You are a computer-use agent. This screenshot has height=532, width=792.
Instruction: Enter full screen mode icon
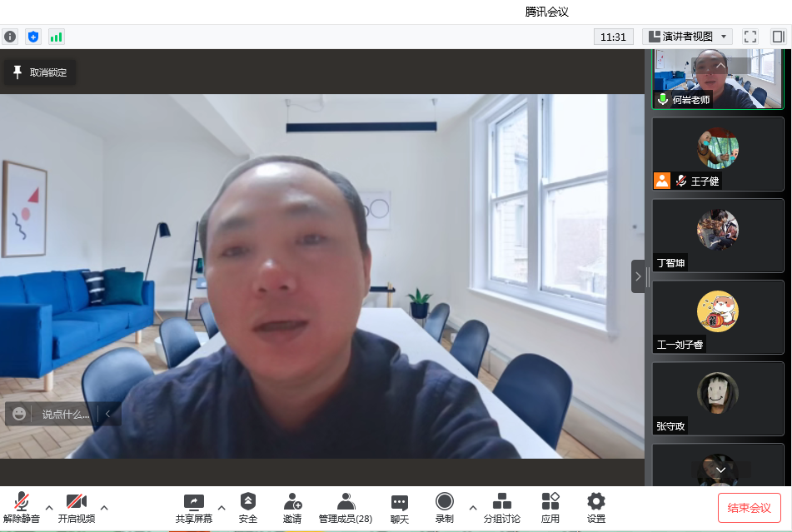pos(750,37)
